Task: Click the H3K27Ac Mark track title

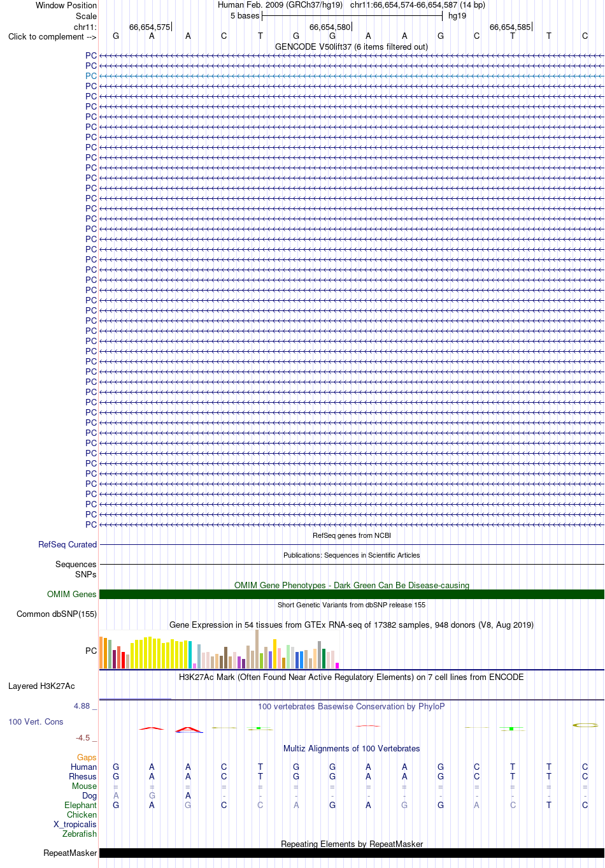Action: (x=352, y=677)
